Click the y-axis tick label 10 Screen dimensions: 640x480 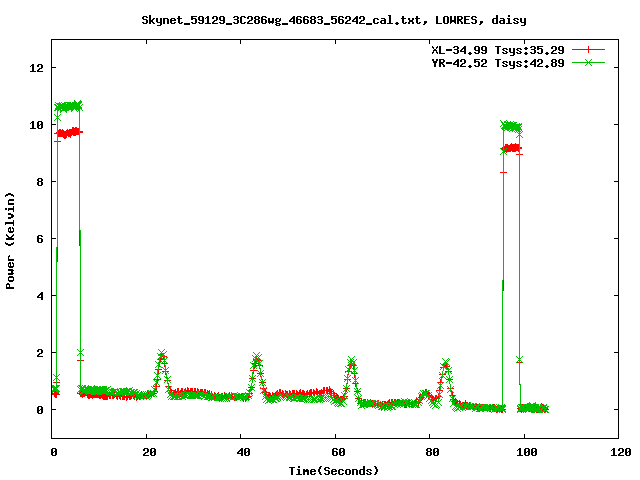coord(36,125)
